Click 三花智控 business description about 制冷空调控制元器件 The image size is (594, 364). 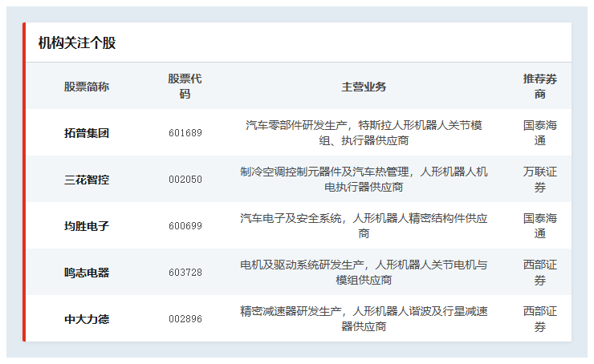[x=364, y=180]
